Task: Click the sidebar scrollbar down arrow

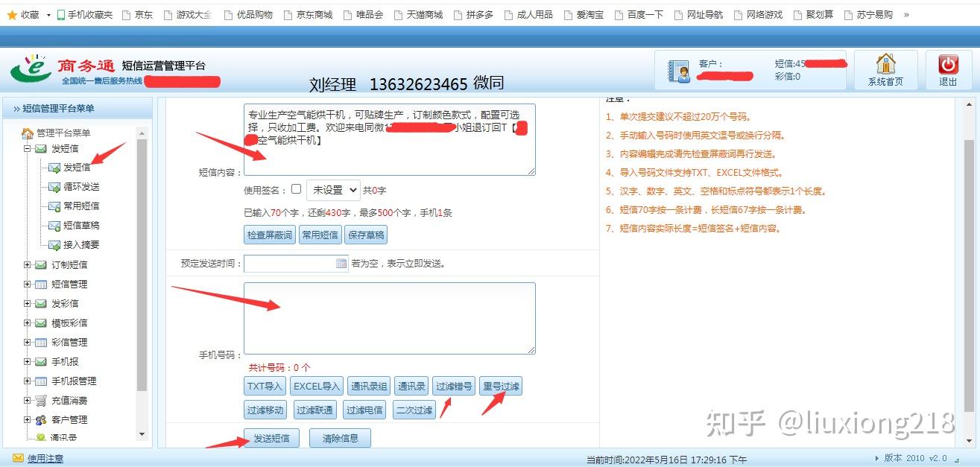Action: (142, 434)
